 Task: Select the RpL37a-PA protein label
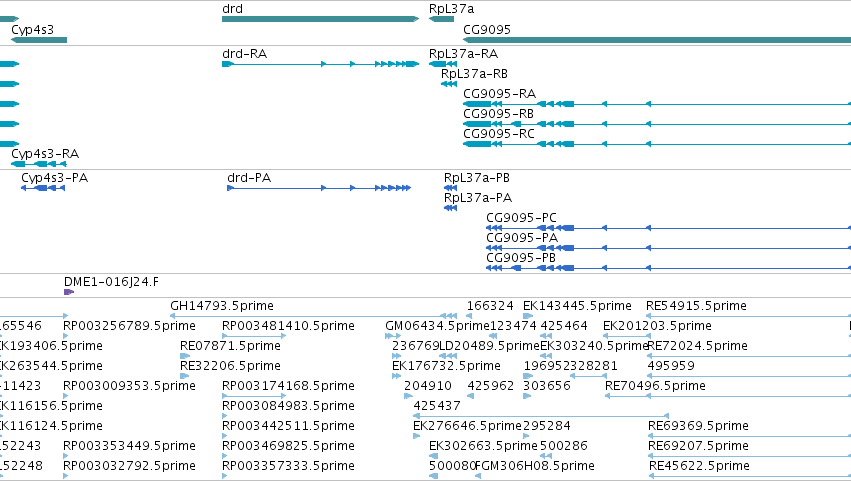click(478, 198)
